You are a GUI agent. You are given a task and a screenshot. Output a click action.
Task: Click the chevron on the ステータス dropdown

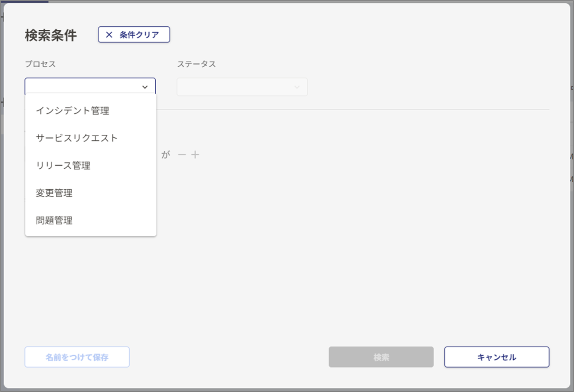pos(297,87)
